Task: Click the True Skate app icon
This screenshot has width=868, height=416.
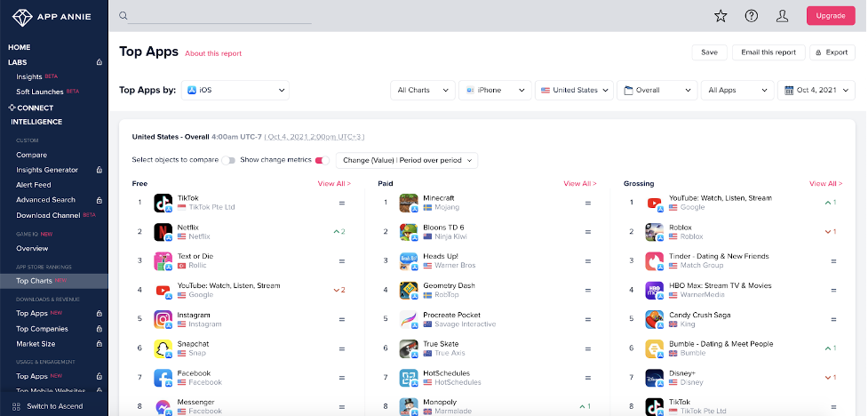Action: point(409,348)
